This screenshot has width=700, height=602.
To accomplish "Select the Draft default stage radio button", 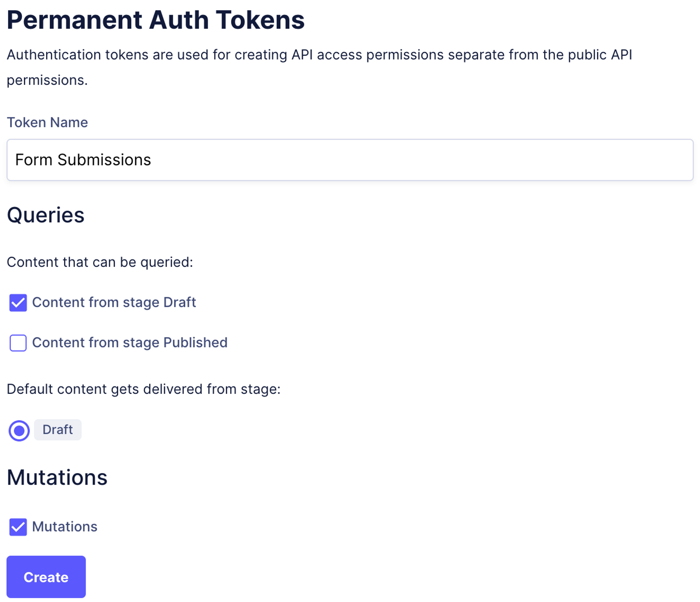I will 19,430.
